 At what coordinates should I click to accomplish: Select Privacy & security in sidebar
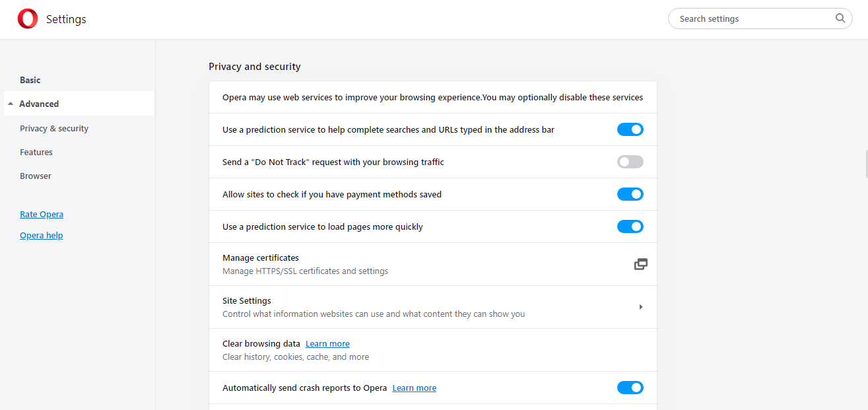click(54, 129)
